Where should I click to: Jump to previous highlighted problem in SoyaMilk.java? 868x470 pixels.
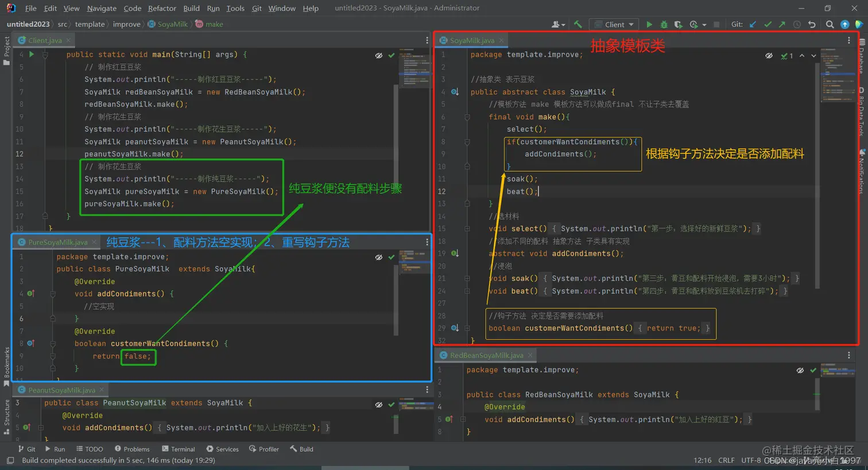(x=802, y=56)
